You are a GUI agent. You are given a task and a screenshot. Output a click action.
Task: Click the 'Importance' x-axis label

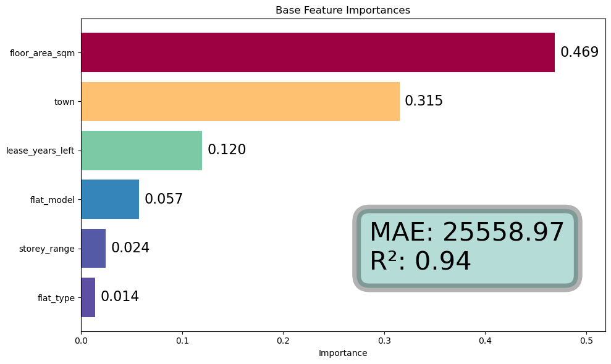(x=343, y=354)
